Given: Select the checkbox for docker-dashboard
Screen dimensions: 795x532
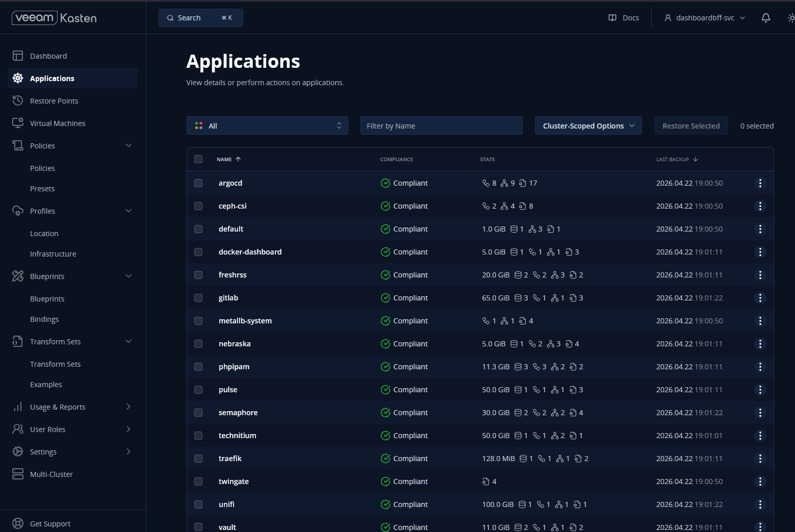Looking at the screenshot, I should click(x=198, y=252).
